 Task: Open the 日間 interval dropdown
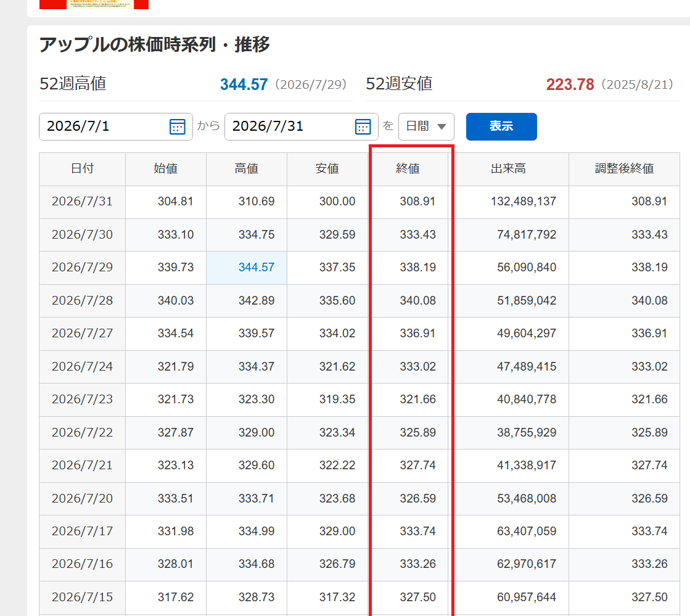click(426, 127)
